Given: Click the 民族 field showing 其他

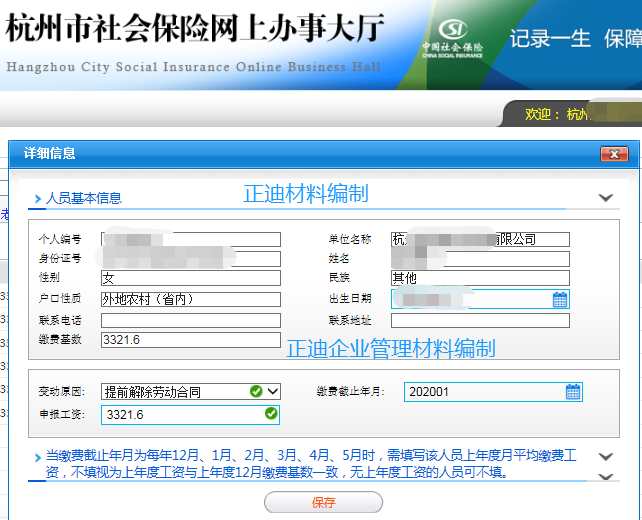Looking at the screenshot, I should [480, 278].
